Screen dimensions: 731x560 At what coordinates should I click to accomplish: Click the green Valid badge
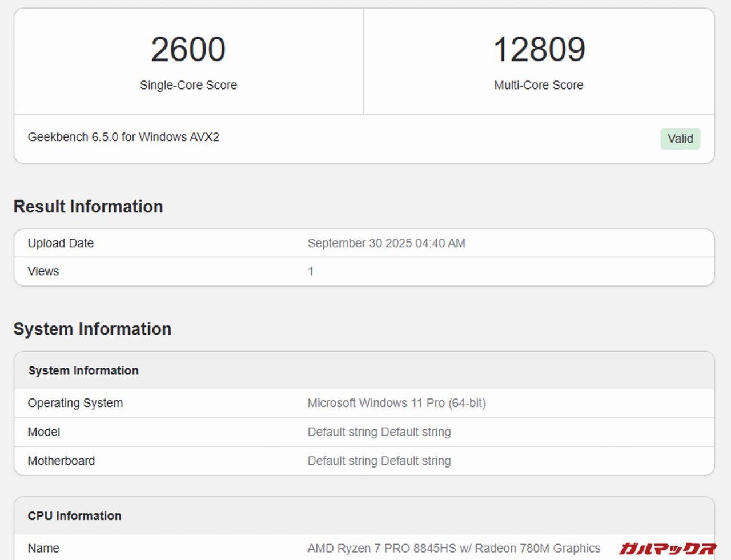[x=680, y=139]
